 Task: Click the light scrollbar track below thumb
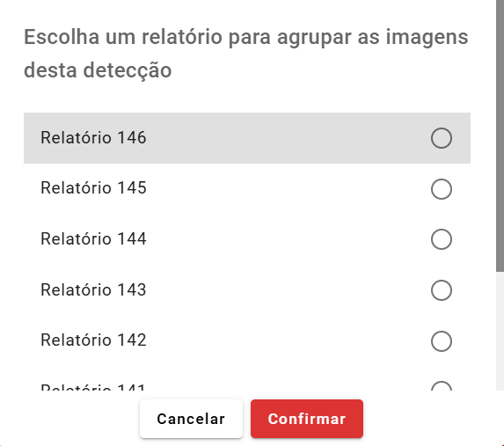click(500, 332)
